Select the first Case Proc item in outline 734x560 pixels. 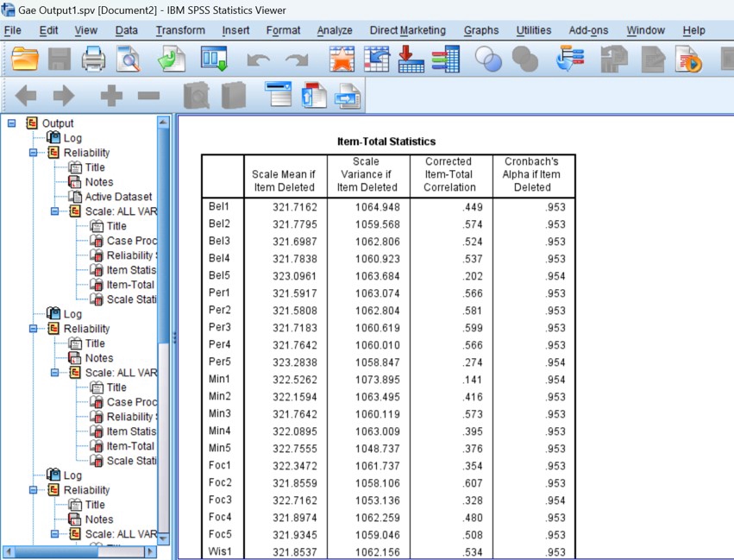(132, 241)
